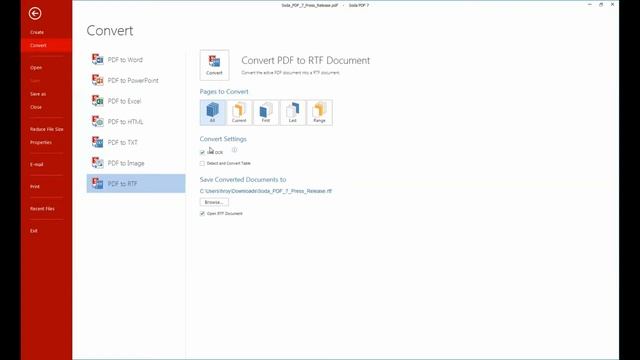Click the Browse... button

214,202
